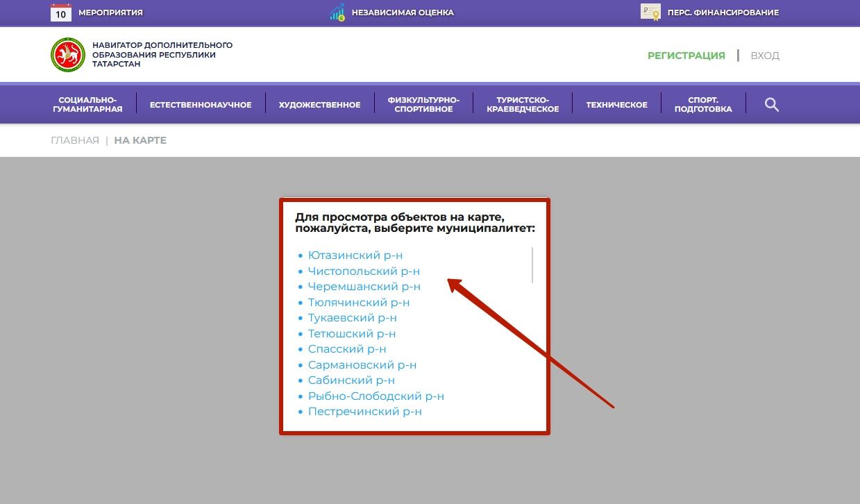This screenshot has height=504, width=860.
Task: Click the chart icon for Независимая оценка
Action: pos(337,12)
